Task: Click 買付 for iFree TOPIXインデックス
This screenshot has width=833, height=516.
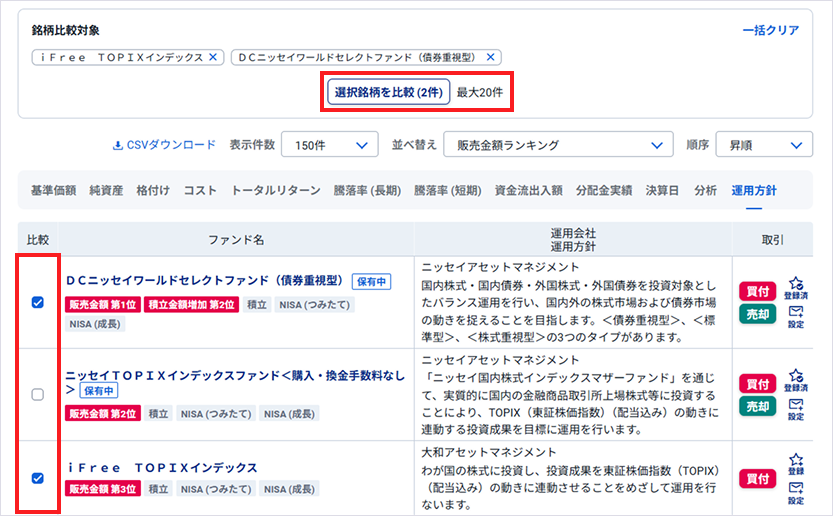Action: click(x=758, y=478)
